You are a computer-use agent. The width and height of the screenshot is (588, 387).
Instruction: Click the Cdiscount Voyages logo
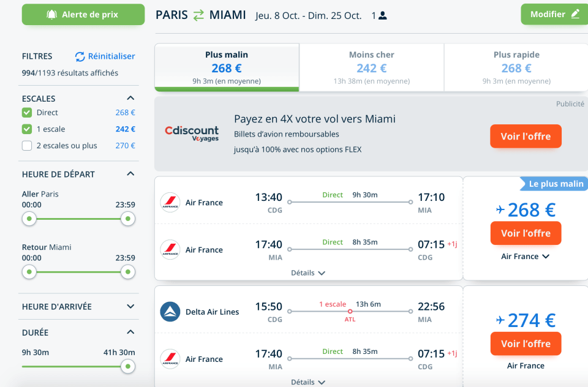(192, 133)
